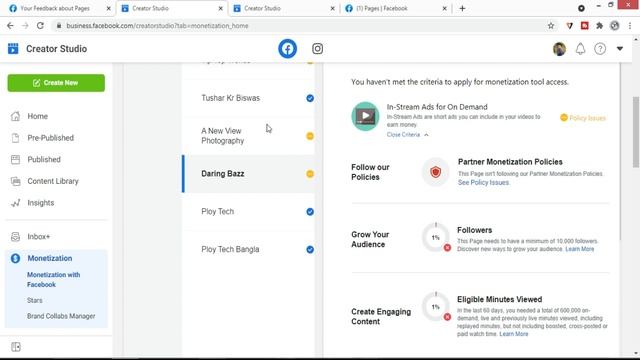
Task: Open Brand Collabs Manager submenu item
Action: (x=61, y=316)
